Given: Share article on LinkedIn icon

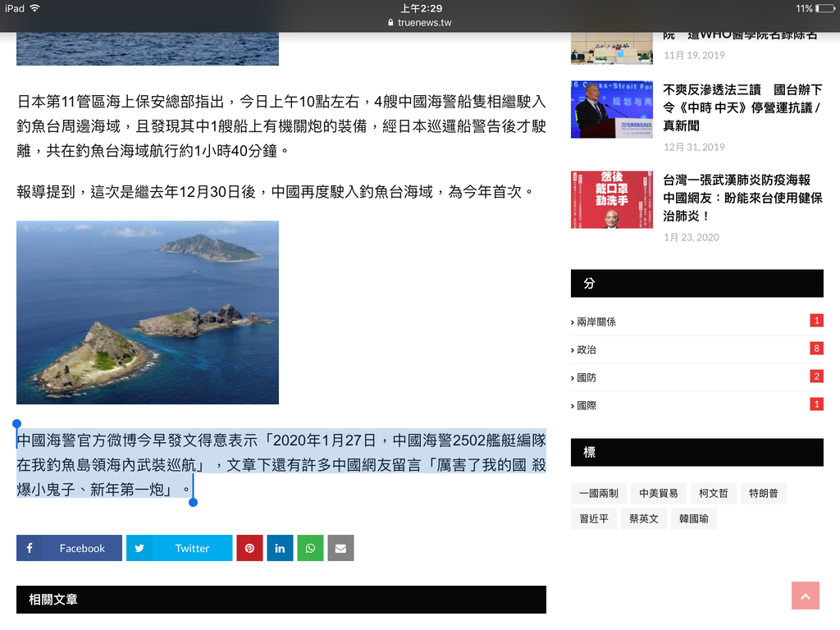Looking at the screenshot, I should (281, 547).
